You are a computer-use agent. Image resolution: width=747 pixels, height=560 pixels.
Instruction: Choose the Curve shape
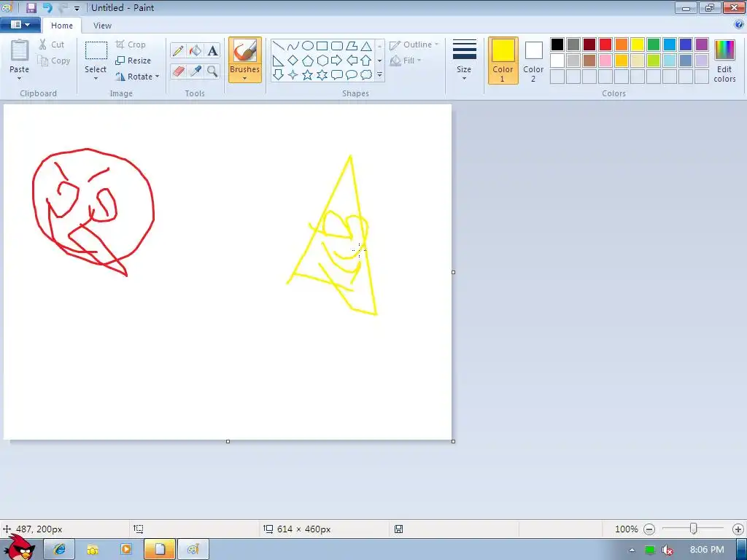pos(293,46)
